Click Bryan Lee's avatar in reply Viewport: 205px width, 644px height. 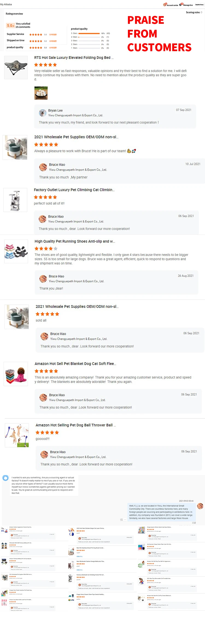pos(43,113)
